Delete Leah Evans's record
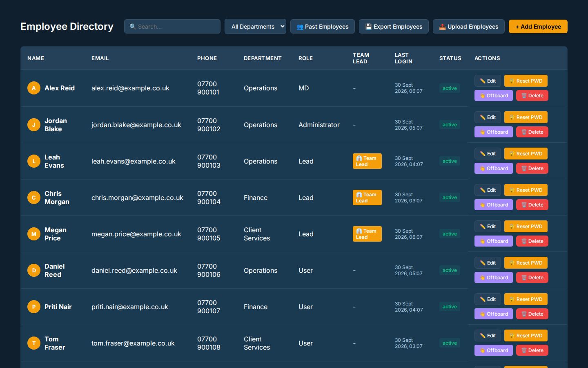 tap(532, 168)
